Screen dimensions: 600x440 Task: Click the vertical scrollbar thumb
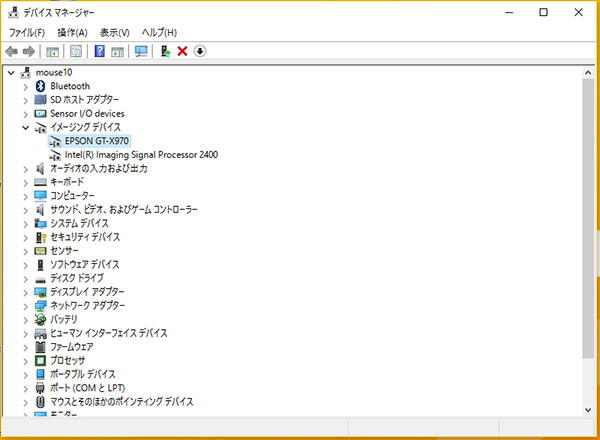(x=588, y=218)
